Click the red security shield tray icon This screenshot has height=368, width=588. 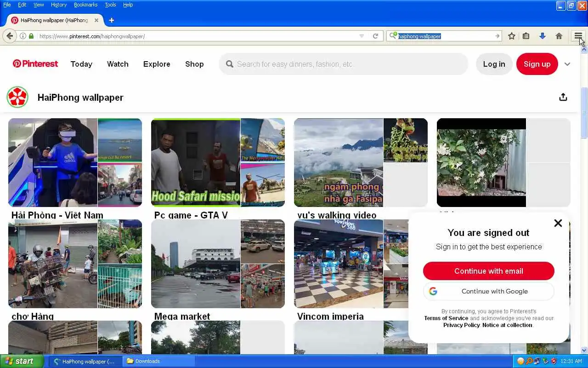point(554,361)
